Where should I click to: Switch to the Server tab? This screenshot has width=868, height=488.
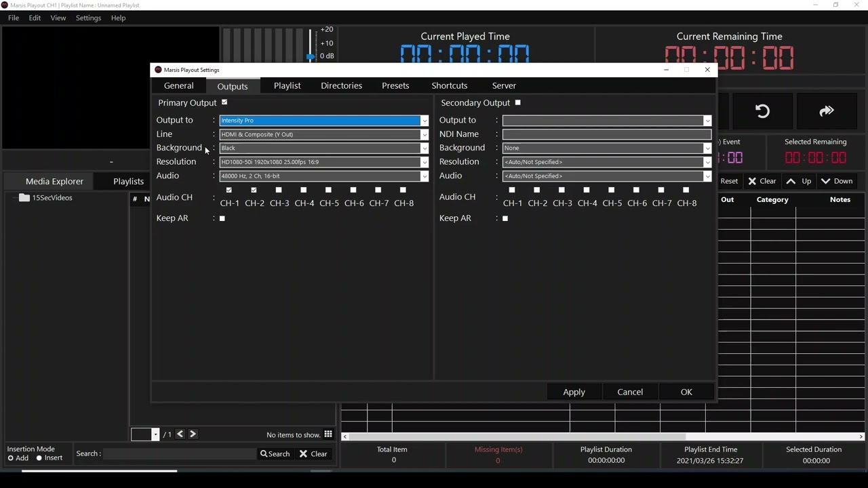[x=504, y=86]
